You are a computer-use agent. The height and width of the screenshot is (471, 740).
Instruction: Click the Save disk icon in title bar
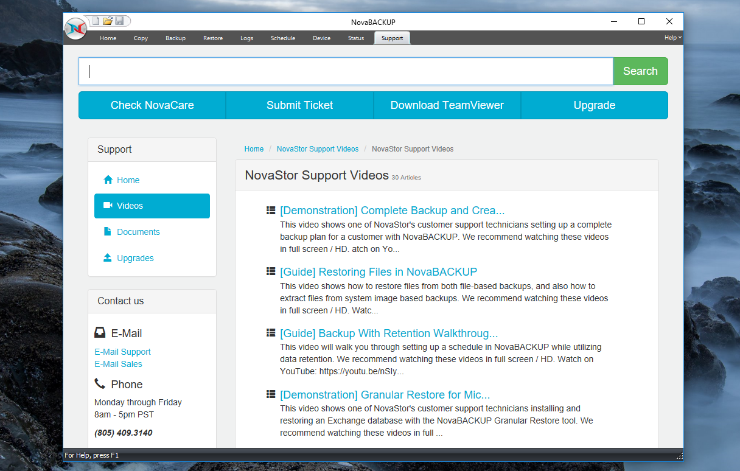[119, 21]
